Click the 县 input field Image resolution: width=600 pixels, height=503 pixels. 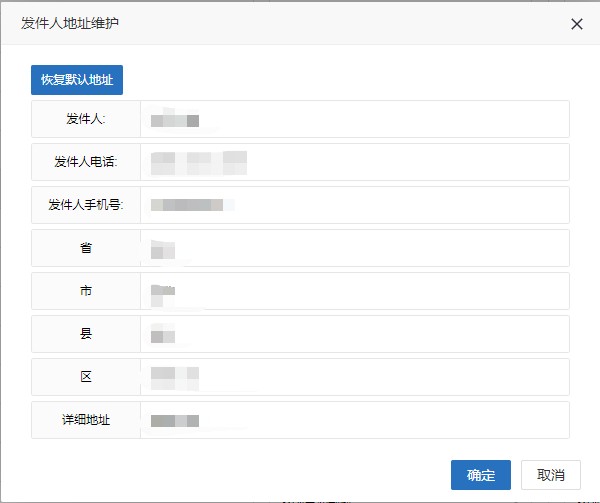click(x=355, y=334)
